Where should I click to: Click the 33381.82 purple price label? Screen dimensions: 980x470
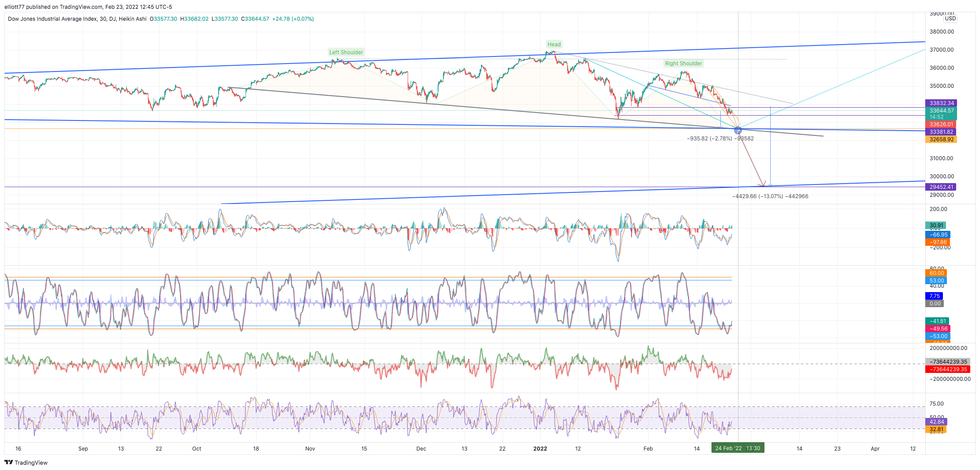tap(941, 132)
